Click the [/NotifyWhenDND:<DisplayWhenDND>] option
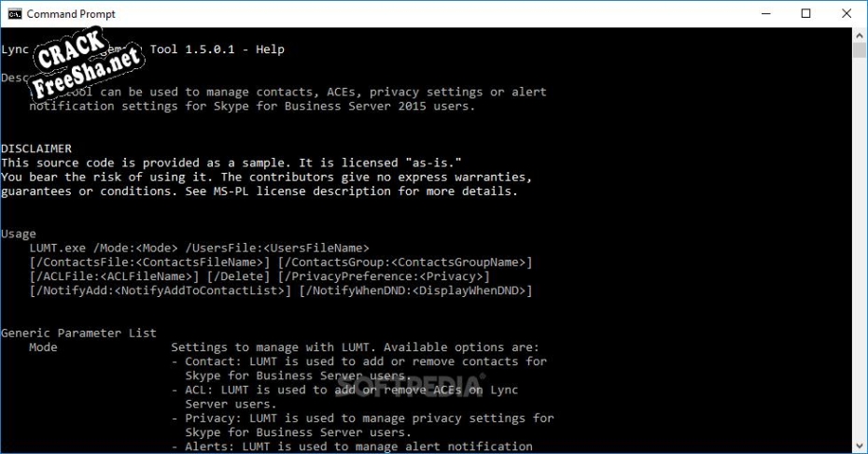This screenshot has width=868, height=454. [x=415, y=291]
